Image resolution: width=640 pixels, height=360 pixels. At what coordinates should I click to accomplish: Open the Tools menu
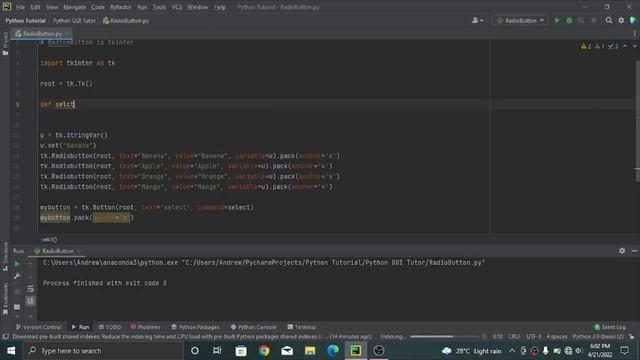tap(159, 7)
